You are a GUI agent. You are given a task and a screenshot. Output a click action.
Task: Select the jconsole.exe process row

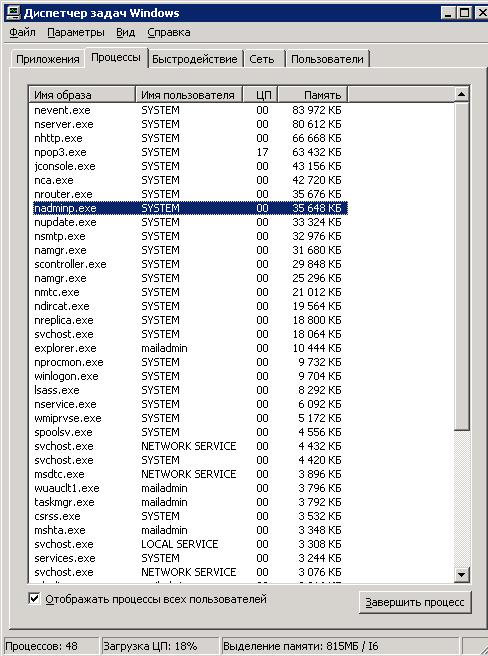tap(190, 166)
